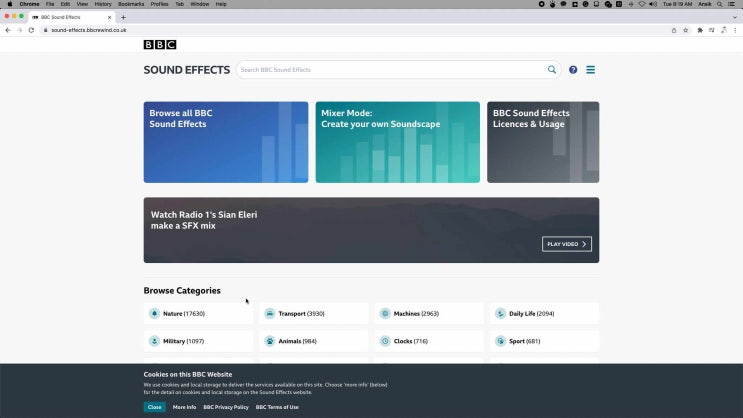This screenshot has height=418, width=743.
Task: Expand the tab search chevron
Action: pos(735,17)
